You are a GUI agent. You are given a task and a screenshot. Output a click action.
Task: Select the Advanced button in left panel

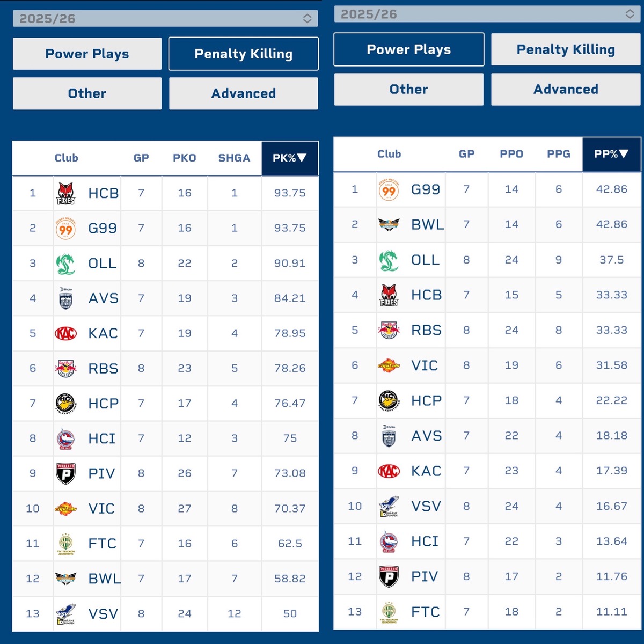(x=244, y=93)
